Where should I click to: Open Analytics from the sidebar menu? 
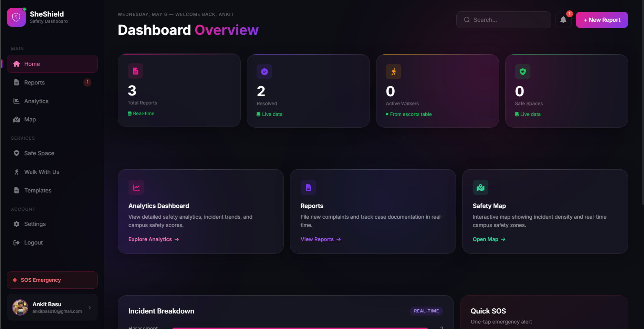tap(52, 101)
